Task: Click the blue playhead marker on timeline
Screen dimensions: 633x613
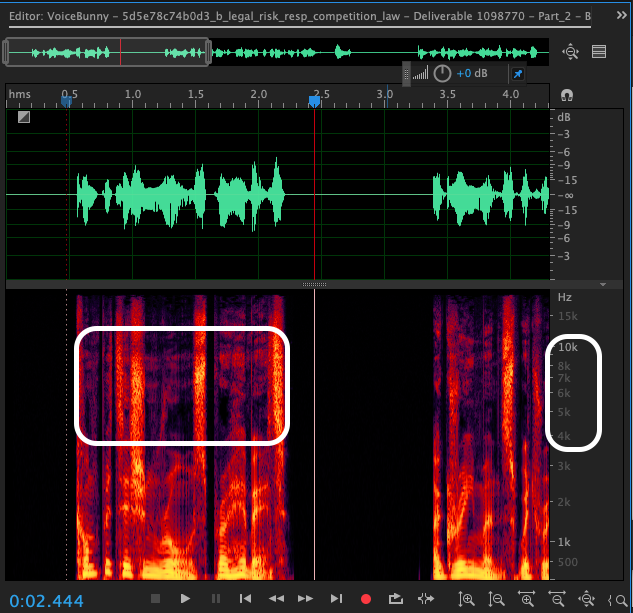Action: tap(314, 100)
